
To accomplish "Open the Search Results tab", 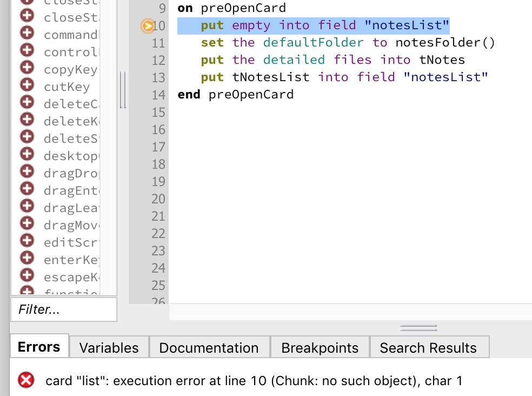I will pyautogui.click(x=429, y=347).
